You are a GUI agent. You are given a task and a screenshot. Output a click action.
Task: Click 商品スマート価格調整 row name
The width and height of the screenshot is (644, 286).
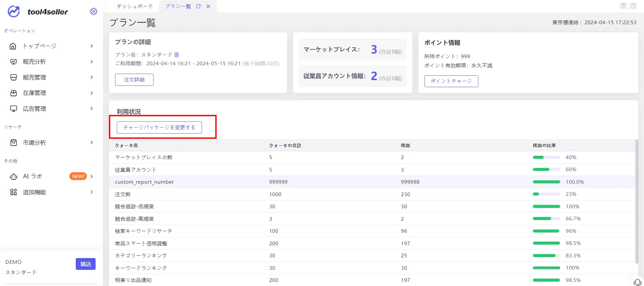click(x=141, y=243)
